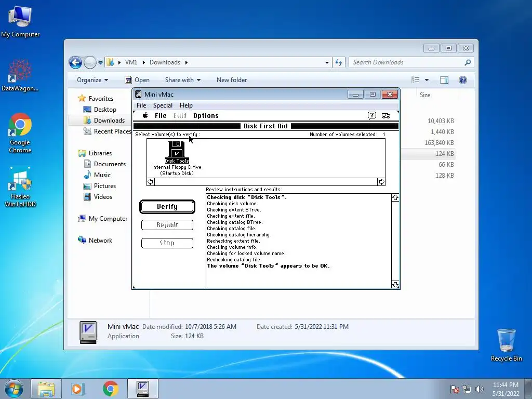
Task: Click the change view icon
Action: click(x=416, y=80)
